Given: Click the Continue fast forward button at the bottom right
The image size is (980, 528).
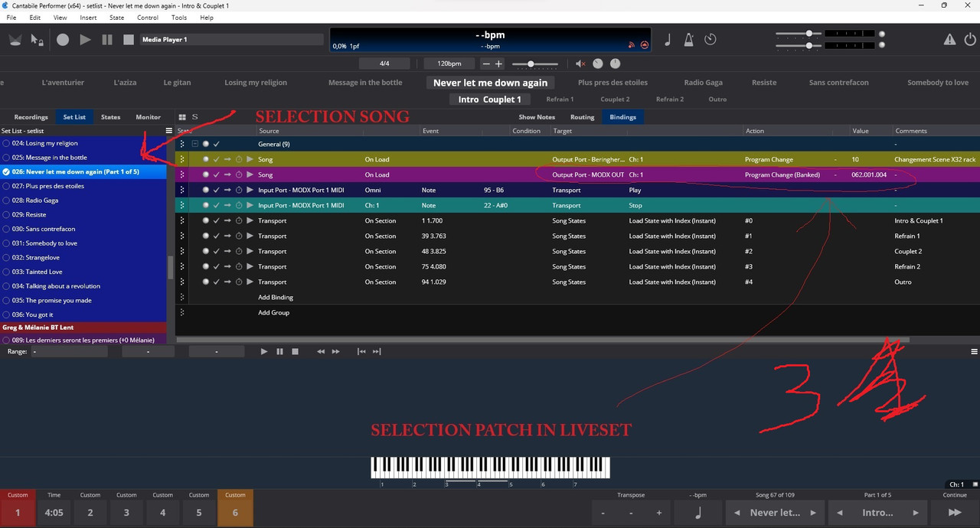Looking at the screenshot, I should tap(955, 513).
